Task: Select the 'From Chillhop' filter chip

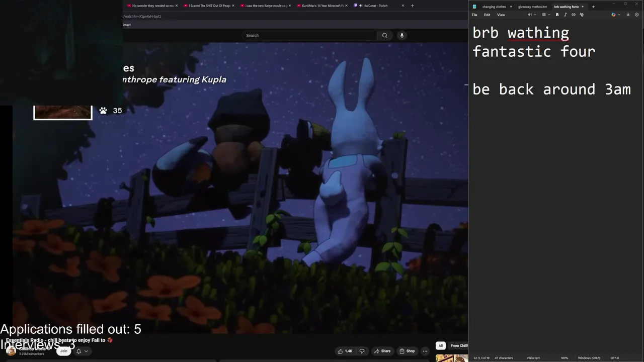Action: [458, 345]
